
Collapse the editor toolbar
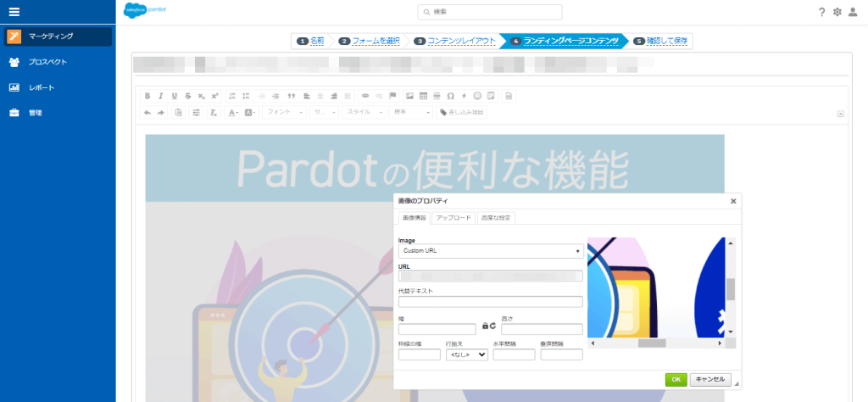click(x=840, y=114)
